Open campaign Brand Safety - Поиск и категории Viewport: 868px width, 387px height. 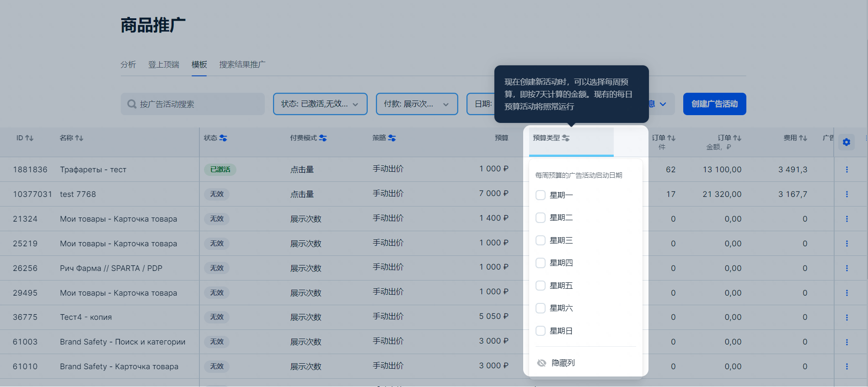pos(123,342)
